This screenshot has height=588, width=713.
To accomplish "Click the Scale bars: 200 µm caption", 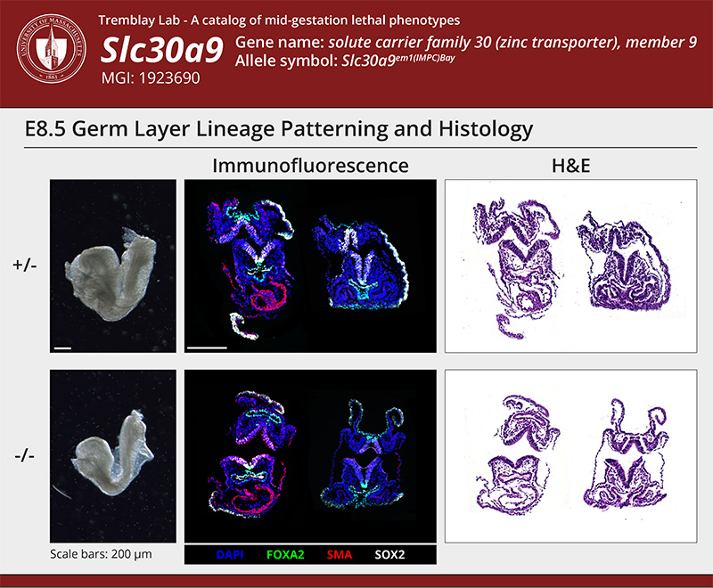I will (101, 554).
